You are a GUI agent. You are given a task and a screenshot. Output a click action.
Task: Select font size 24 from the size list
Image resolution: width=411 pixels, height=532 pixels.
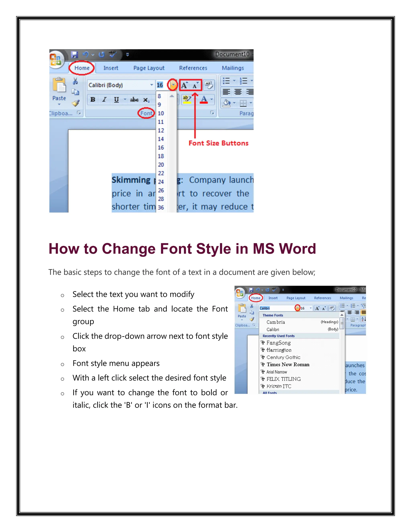click(x=161, y=182)
